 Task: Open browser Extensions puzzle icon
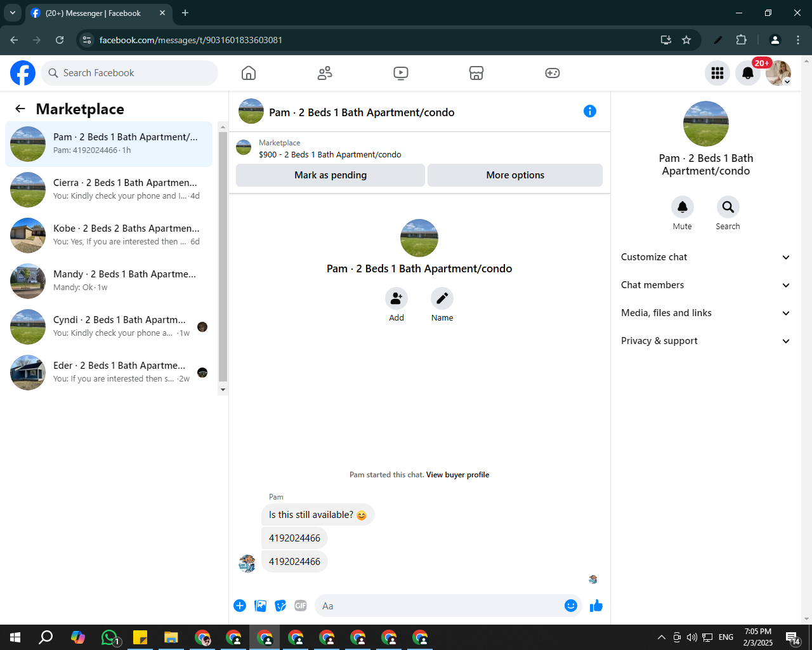(x=741, y=40)
